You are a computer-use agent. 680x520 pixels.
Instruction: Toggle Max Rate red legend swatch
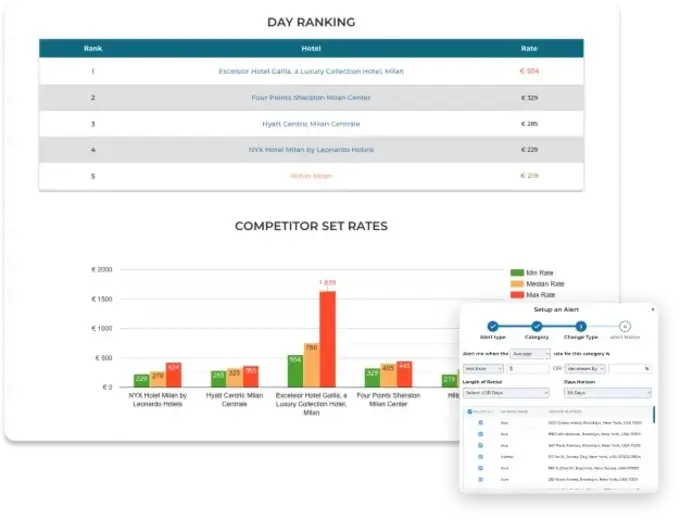517,295
